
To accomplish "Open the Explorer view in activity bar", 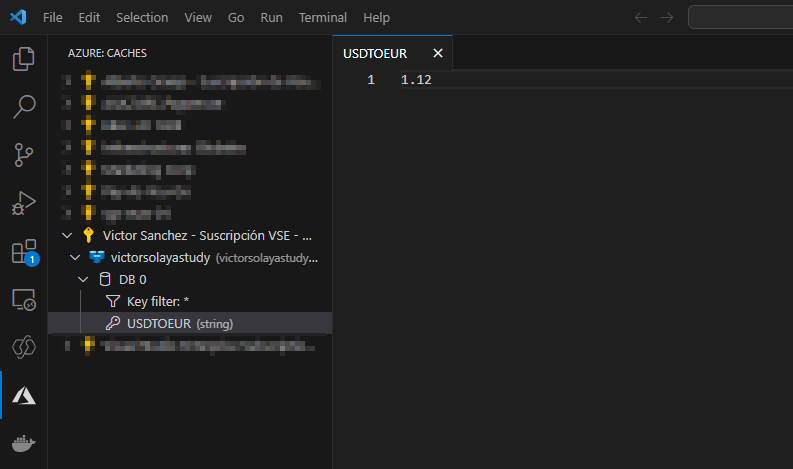I will click(x=23, y=59).
